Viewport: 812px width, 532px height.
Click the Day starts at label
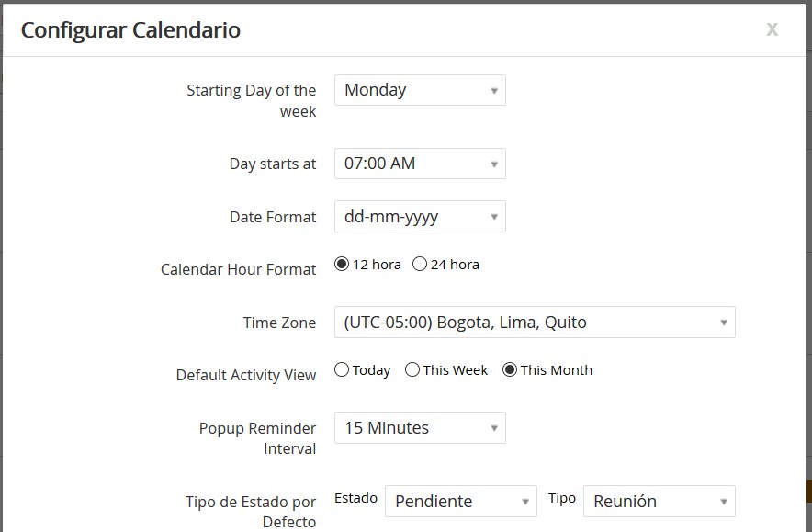(273, 164)
